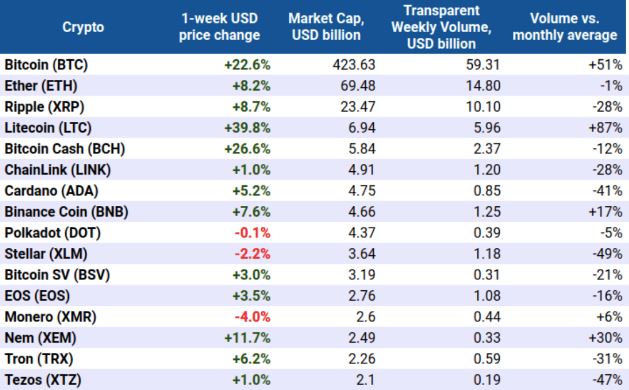Select Tezos (XTZ) name cell

43,380
